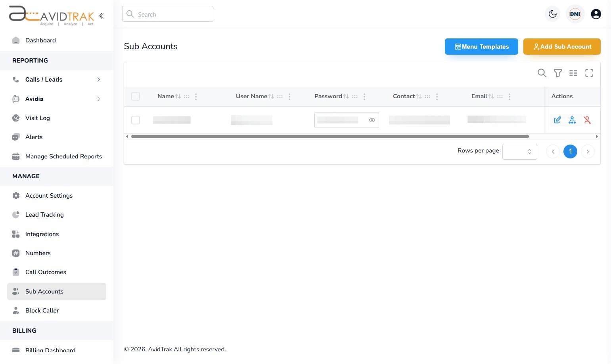Image resolution: width=611 pixels, height=364 pixels.
Task: Toggle dark mode with moon icon
Action: coord(553,14)
